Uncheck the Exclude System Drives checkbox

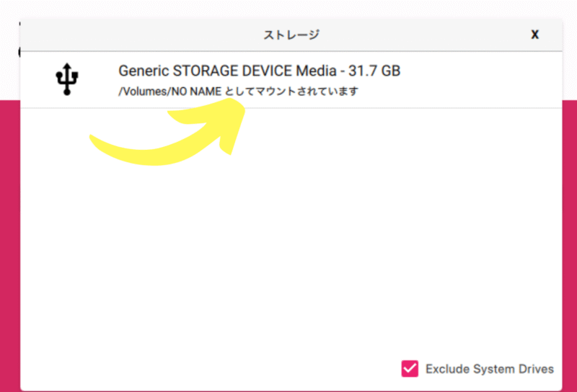point(410,368)
